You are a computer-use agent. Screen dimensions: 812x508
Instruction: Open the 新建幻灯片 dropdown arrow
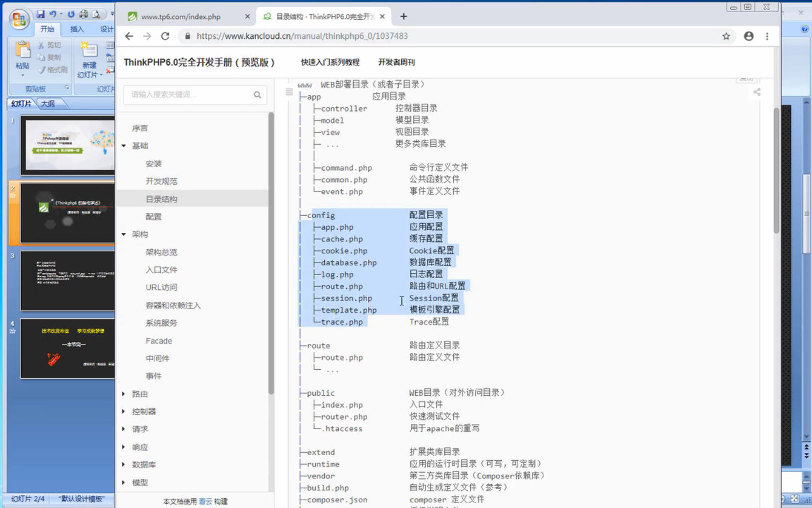pyautogui.click(x=101, y=75)
